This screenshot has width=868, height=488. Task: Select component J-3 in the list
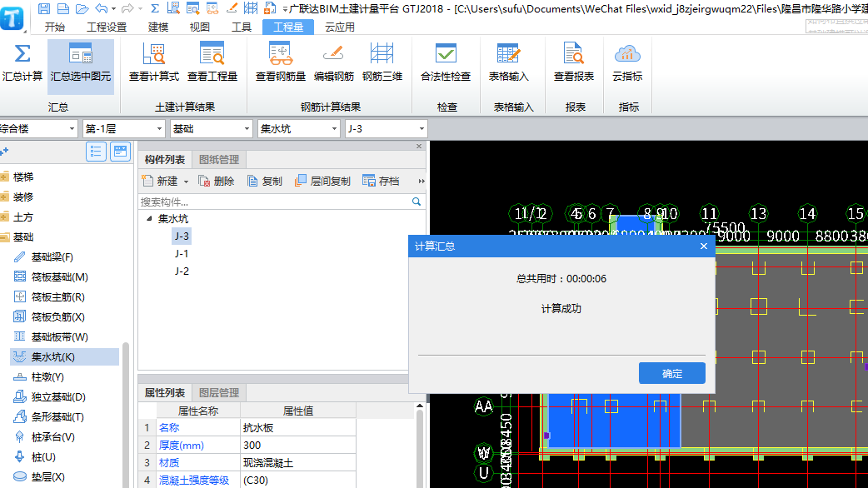tap(182, 237)
